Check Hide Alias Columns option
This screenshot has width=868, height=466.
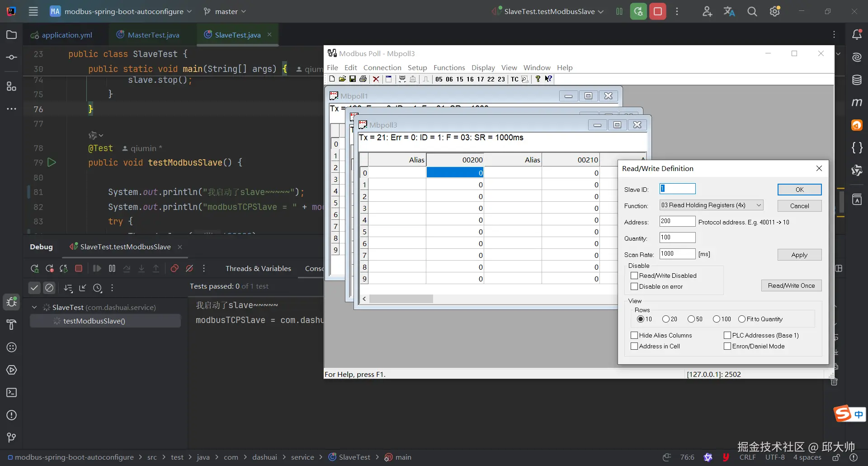point(634,335)
